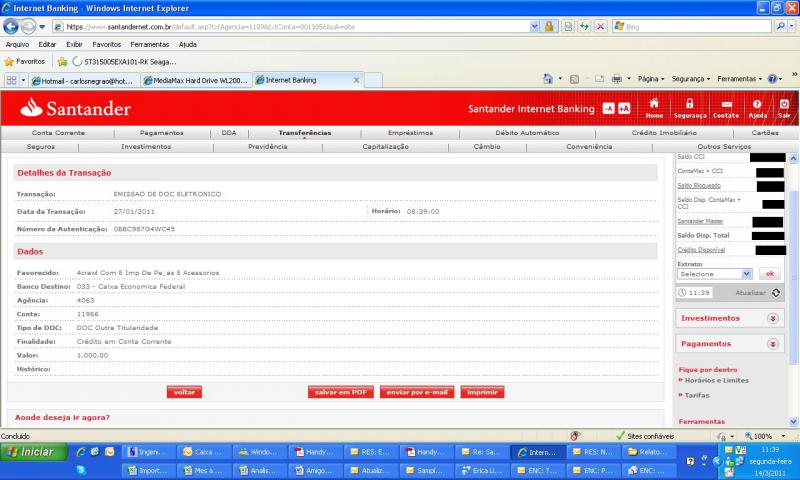Go to Santander Home icon
800x480 pixels.
654,108
